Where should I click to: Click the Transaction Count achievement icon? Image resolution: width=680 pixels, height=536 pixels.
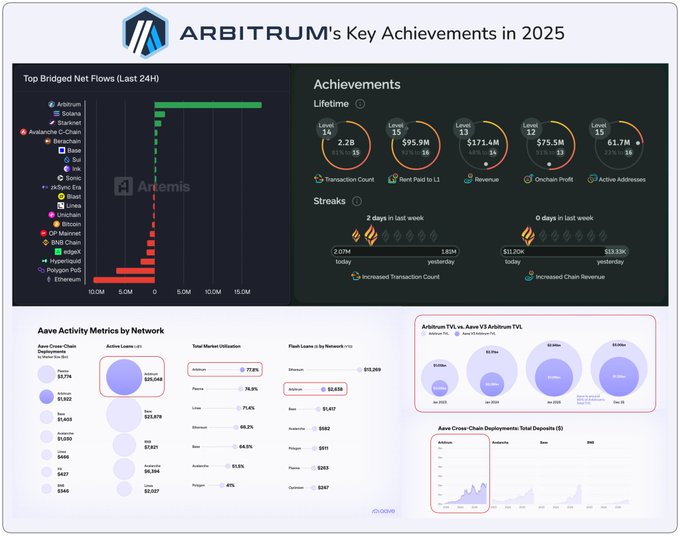pos(319,179)
